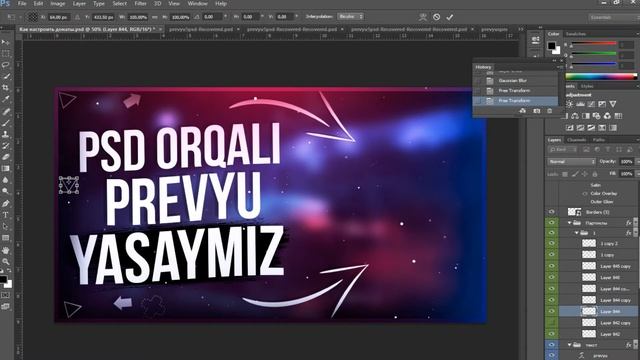This screenshot has width=640, height=360.
Task: Open the Interpolation dropdown
Action: click(351, 17)
